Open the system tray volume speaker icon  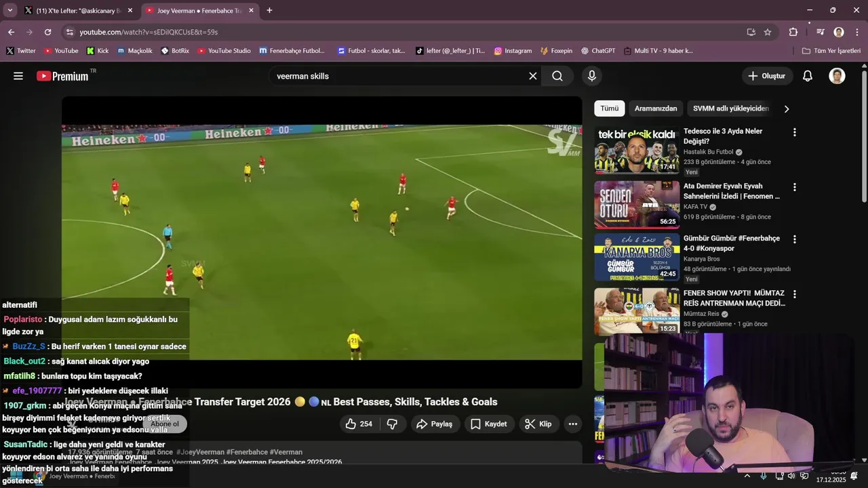point(791,476)
